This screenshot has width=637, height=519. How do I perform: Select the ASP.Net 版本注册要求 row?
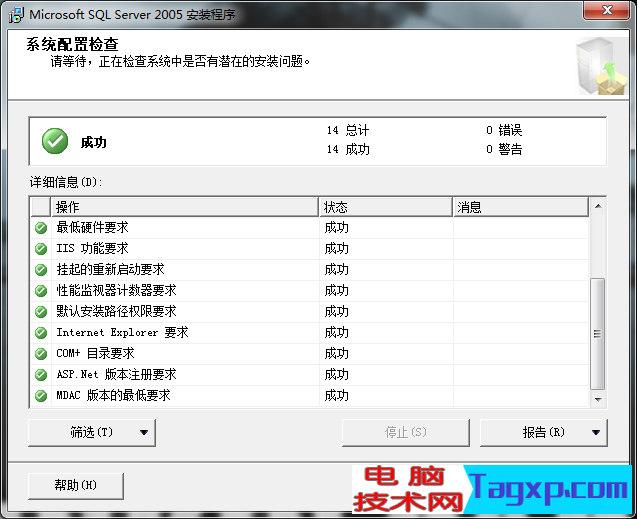click(310, 374)
